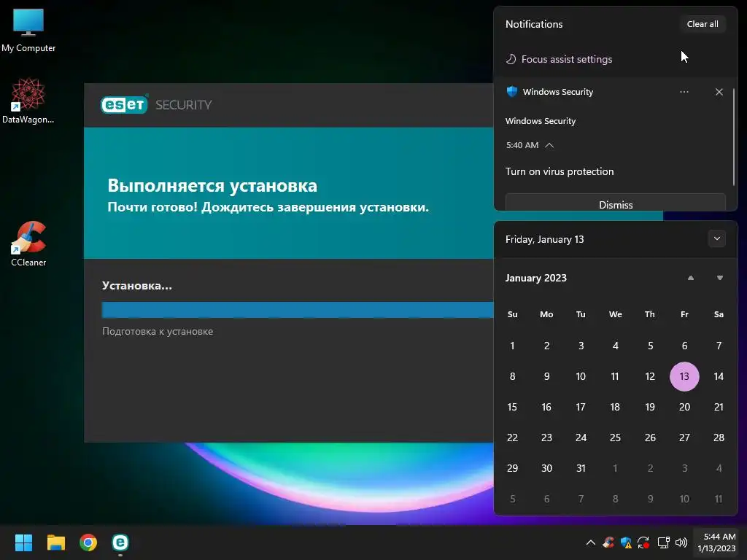
Task: Collapse the calendar with the chevron button
Action: [x=716, y=238]
